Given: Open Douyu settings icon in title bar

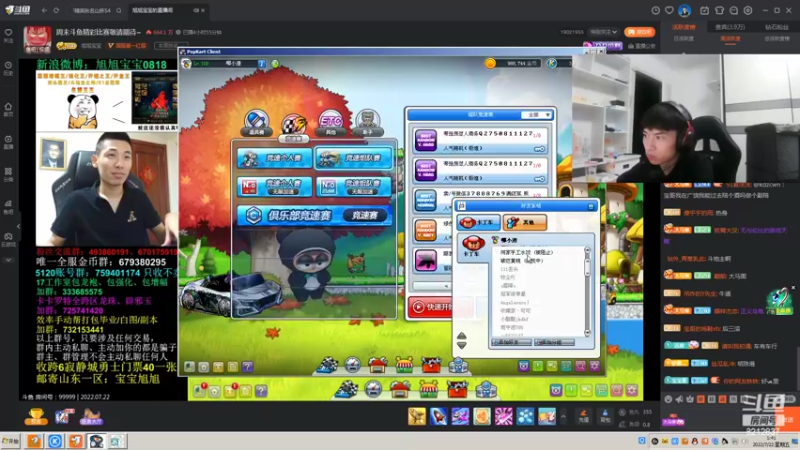Looking at the screenshot, I should [x=748, y=10].
